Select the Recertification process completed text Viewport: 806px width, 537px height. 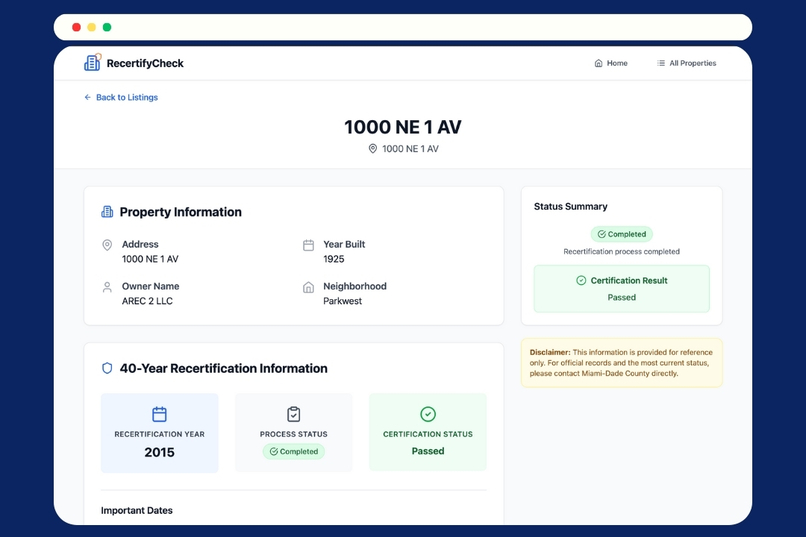tap(621, 251)
